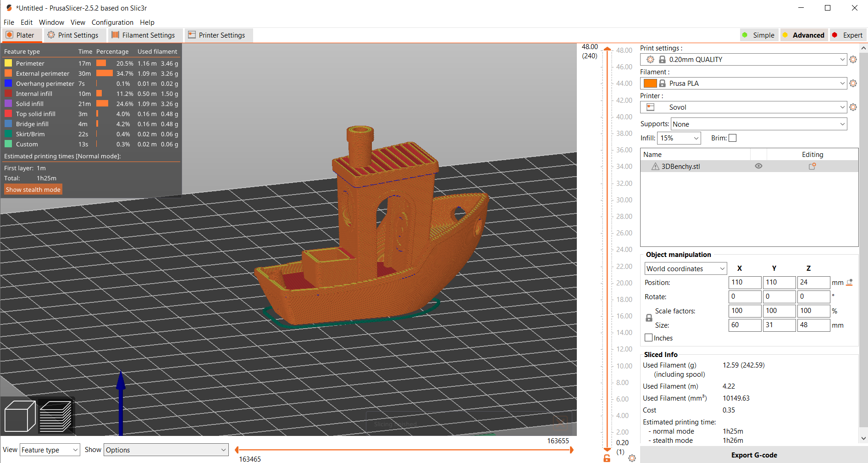This screenshot has height=463, width=868.
Task: Click the Printer Settings tab icon
Action: point(192,35)
